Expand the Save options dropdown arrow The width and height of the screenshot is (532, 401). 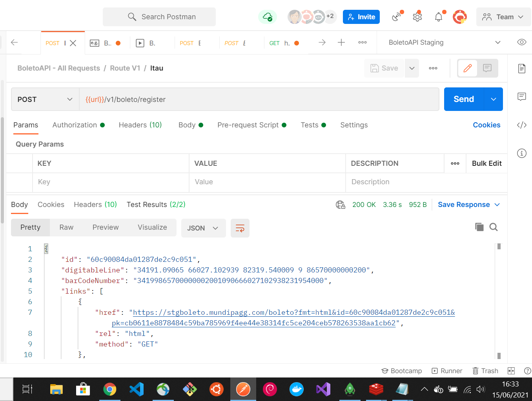click(x=412, y=68)
